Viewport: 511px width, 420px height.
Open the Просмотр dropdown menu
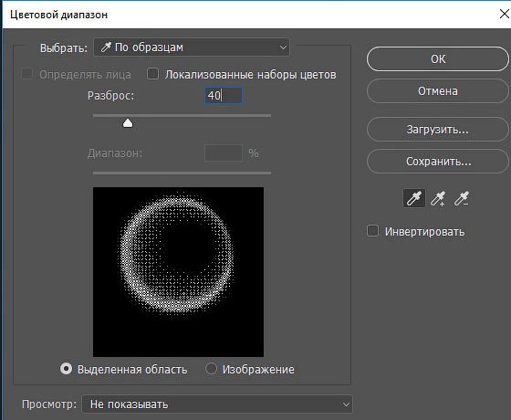coord(217,404)
